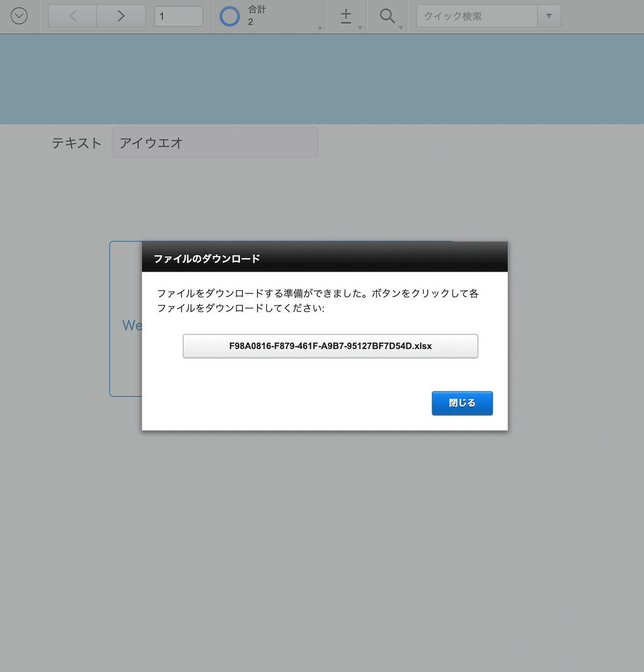This screenshot has width=644, height=672.
Task: Click the partially hidden blue 'We' button
Action: tap(130, 325)
